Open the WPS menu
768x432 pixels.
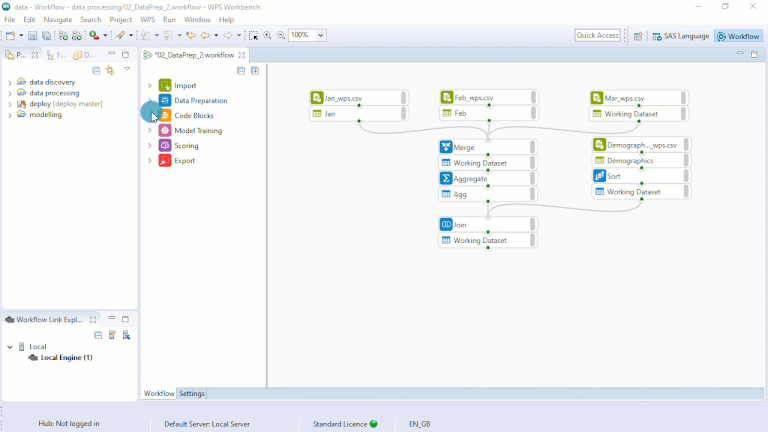147,20
